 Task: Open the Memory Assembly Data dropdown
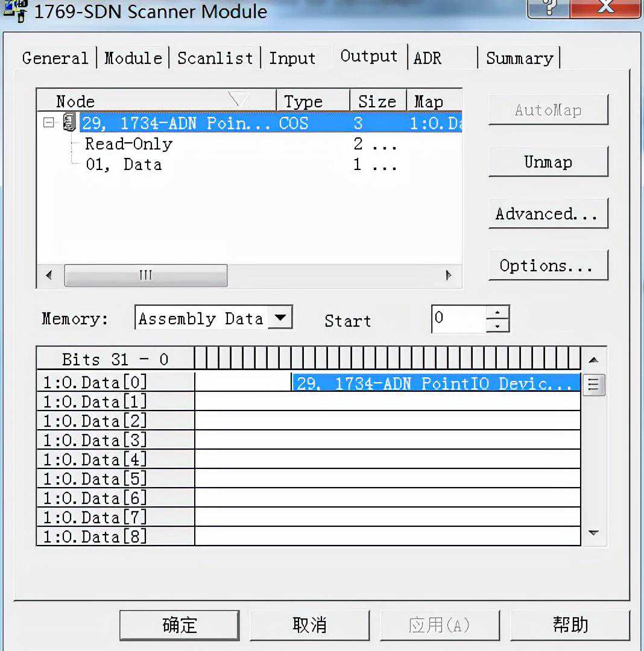tap(279, 318)
